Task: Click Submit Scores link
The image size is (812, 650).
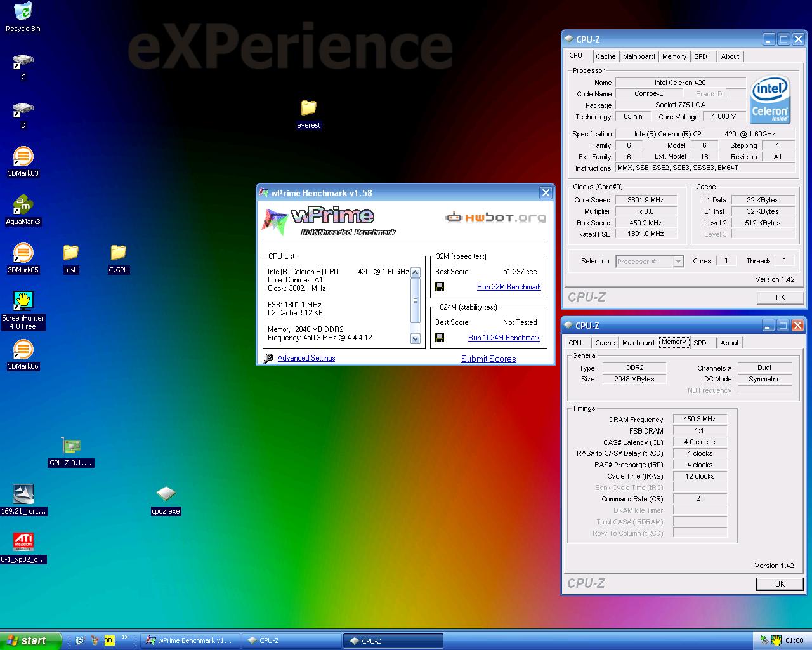Action: (488, 359)
